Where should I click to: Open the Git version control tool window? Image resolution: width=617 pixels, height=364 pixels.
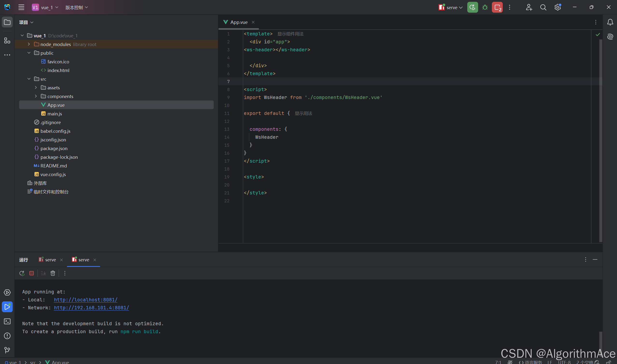7,350
